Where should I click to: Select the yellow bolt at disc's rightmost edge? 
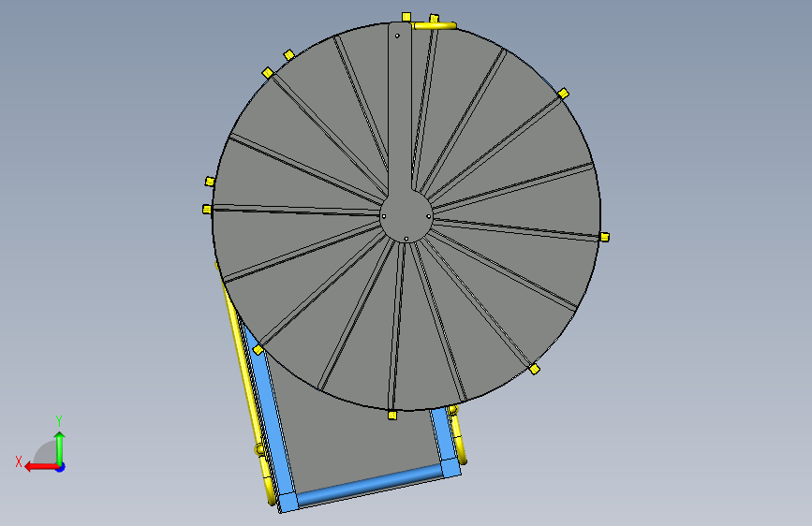[x=604, y=237]
